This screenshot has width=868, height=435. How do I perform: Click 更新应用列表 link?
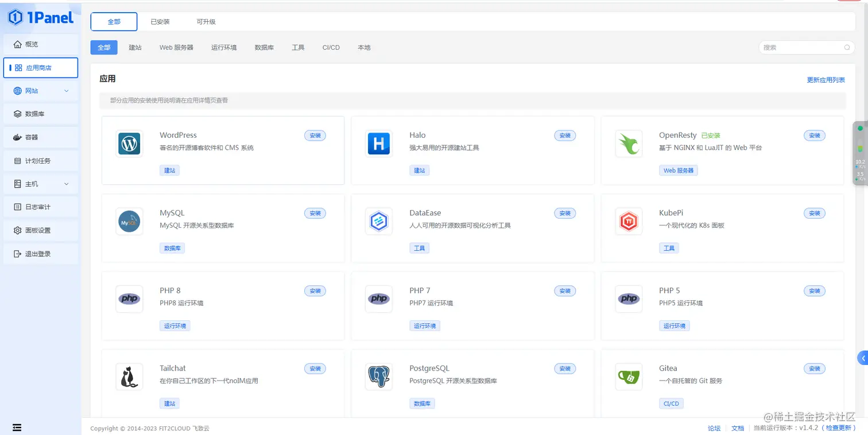point(826,80)
